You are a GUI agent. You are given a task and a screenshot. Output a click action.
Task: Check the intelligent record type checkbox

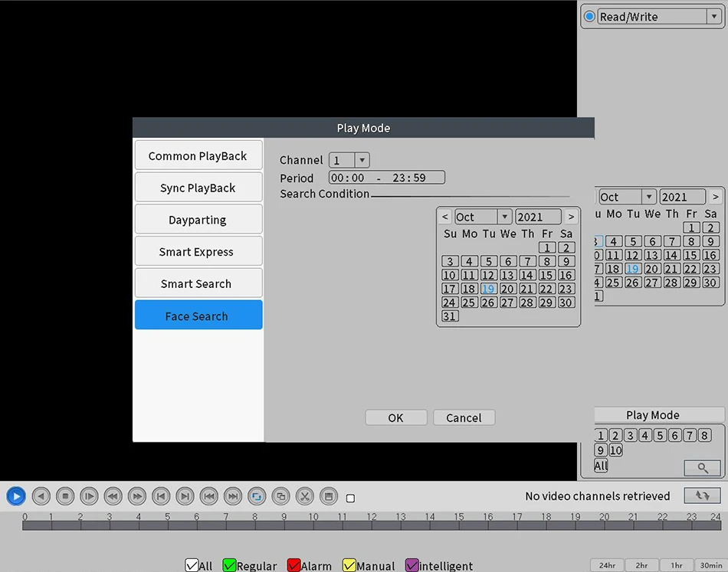pos(412,565)
